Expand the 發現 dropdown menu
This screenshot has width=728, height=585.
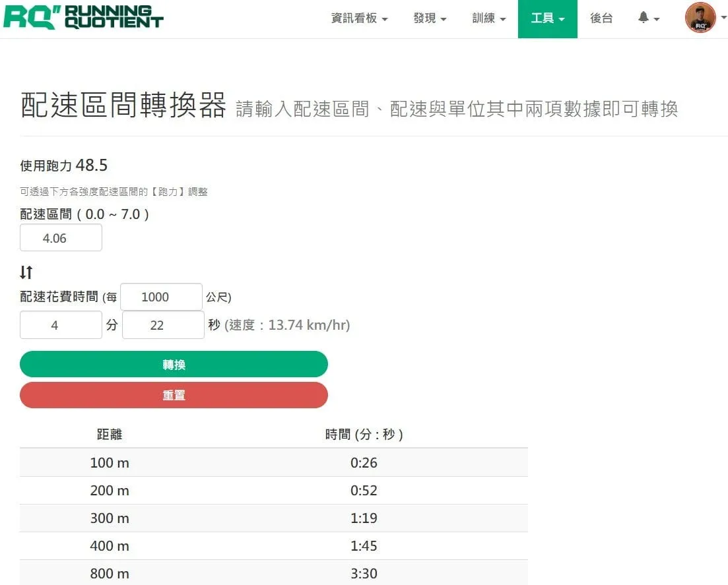[430, 18]
